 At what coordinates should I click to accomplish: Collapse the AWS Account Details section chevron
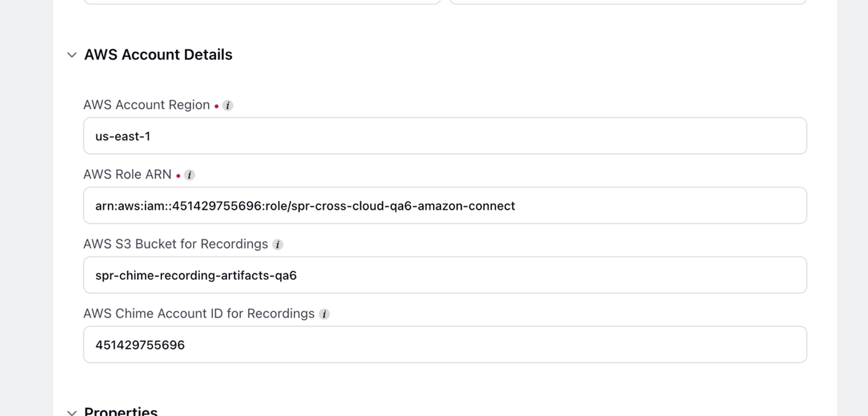pos(72,55)
